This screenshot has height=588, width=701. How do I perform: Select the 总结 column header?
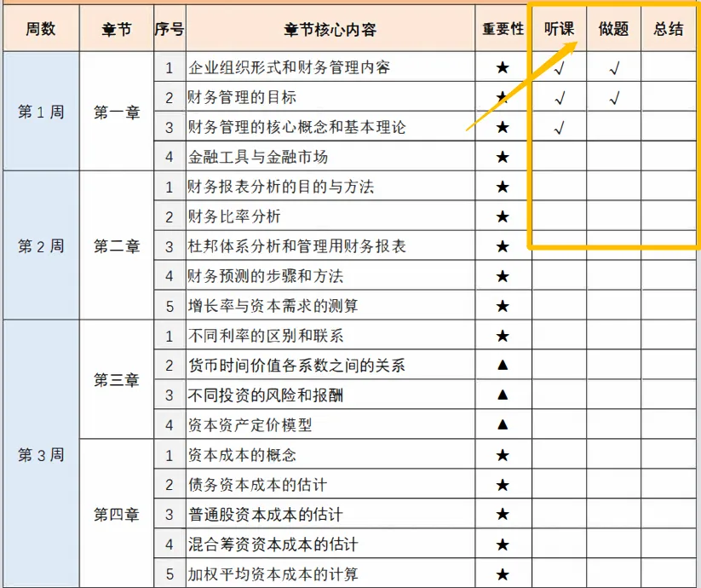pyautogui.click(x=669, y=29)
